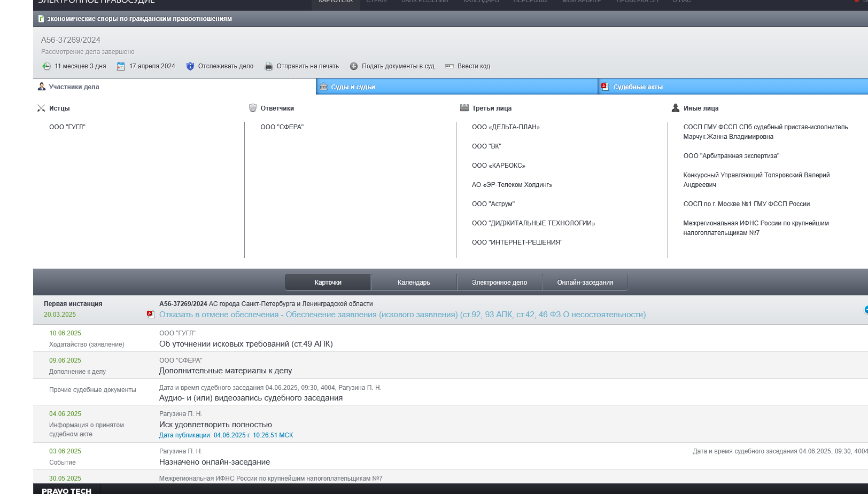Click Аудио- и (или) видеозапись судебного заседания
This screenshot has width=868, height=494.
click(x=251, y=398)
